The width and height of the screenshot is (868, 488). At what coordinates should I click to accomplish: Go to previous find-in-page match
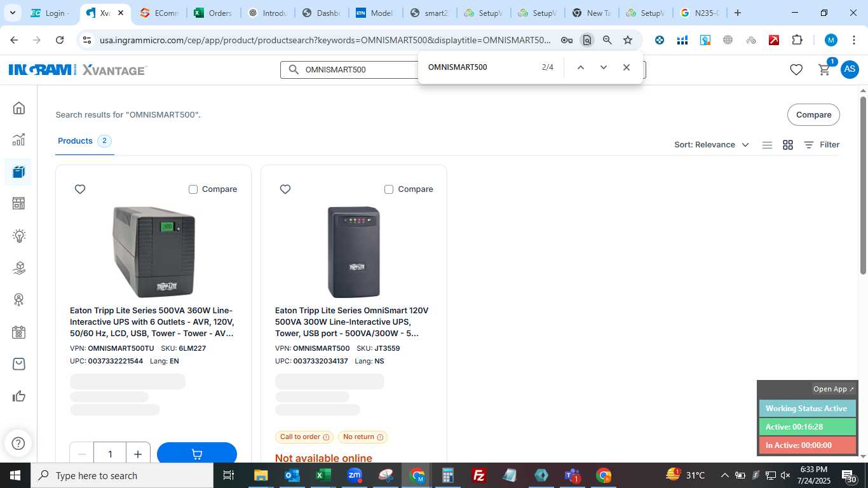[580, 67]
